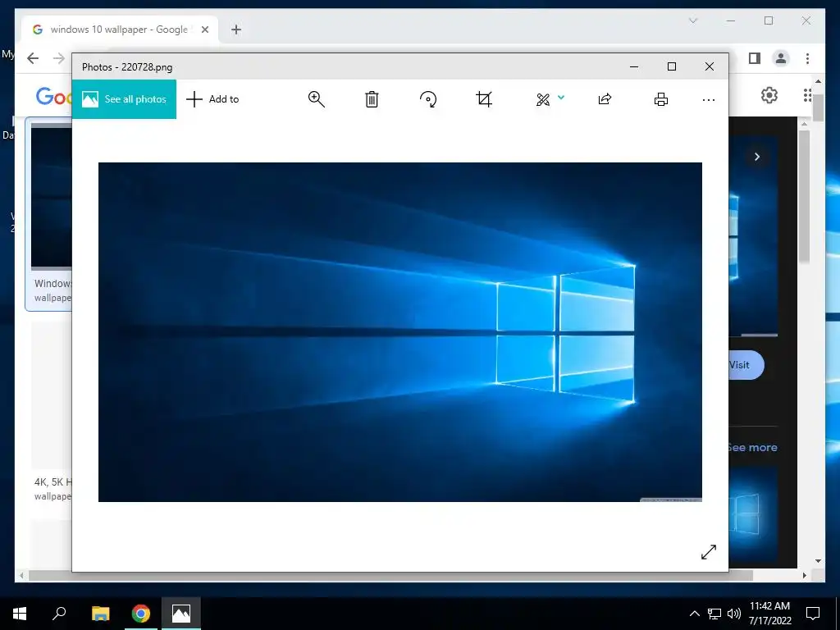This screenshot has height=630, width=840.
Task: Open taskbar search magnifier
Action: [59, 613]
